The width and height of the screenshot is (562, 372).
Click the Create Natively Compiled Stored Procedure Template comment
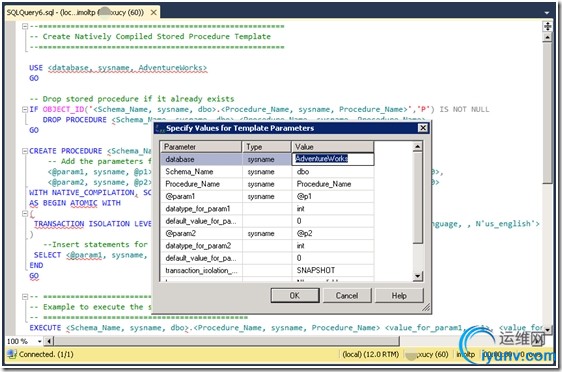pyautogui.click(x=150, y=37)
